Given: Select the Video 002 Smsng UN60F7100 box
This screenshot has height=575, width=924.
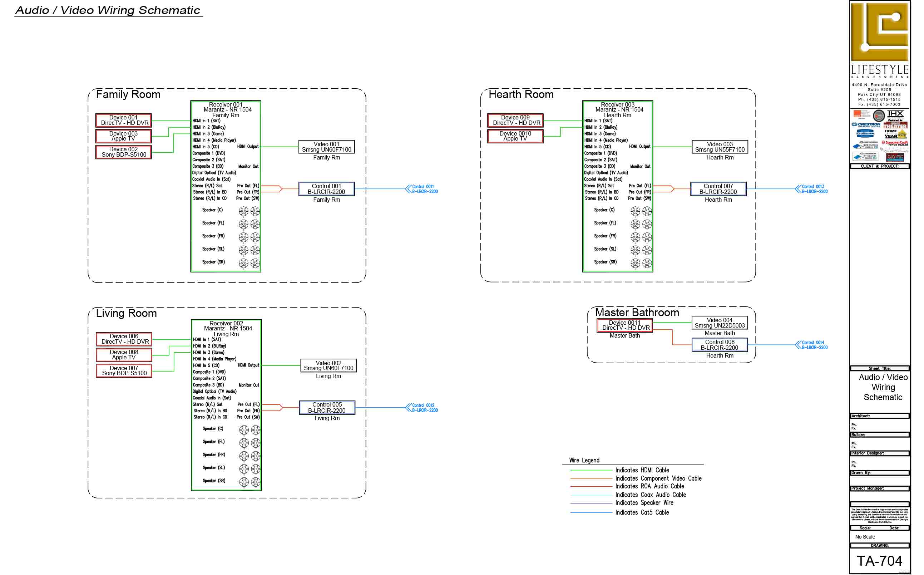Looking at the screenshot, I should [328, 366].
